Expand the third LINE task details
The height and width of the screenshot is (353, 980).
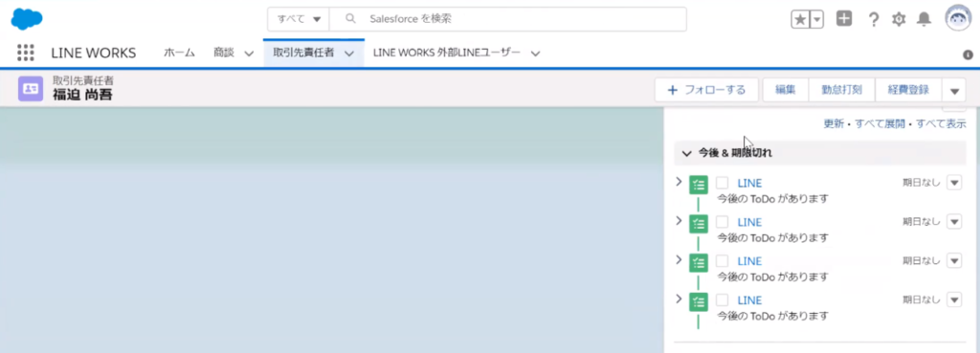[x=679, y=259]
